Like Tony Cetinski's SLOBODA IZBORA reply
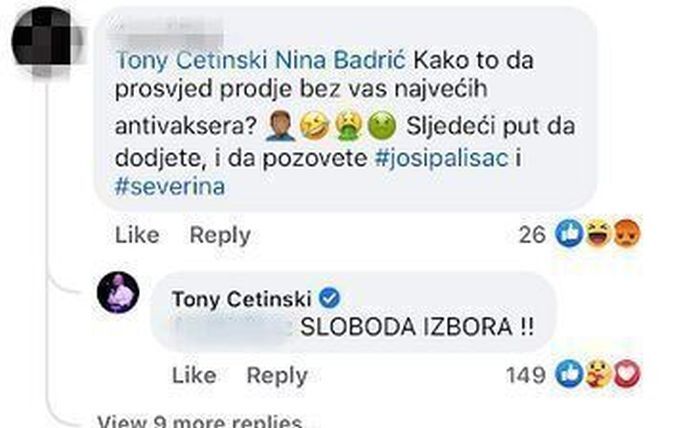Image resolution: width=675 pixels, height=428 pixels. pos(194,375)
